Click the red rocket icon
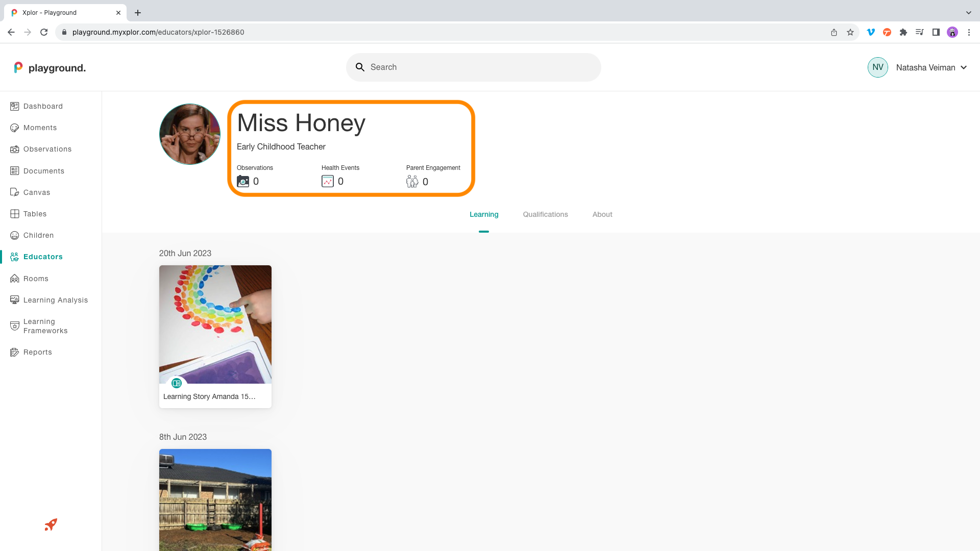This screenshot has height=551, width=980. pos(51,524)
